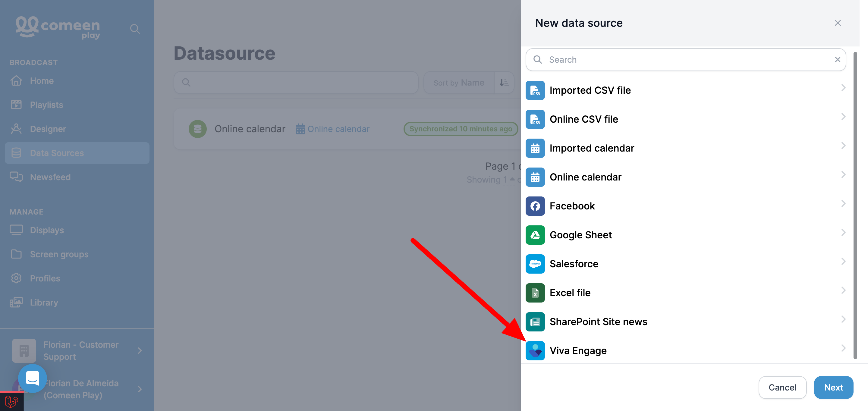Pick the Facebook source icon
Viewport: 868px width, 411px height.
(535, 206)
